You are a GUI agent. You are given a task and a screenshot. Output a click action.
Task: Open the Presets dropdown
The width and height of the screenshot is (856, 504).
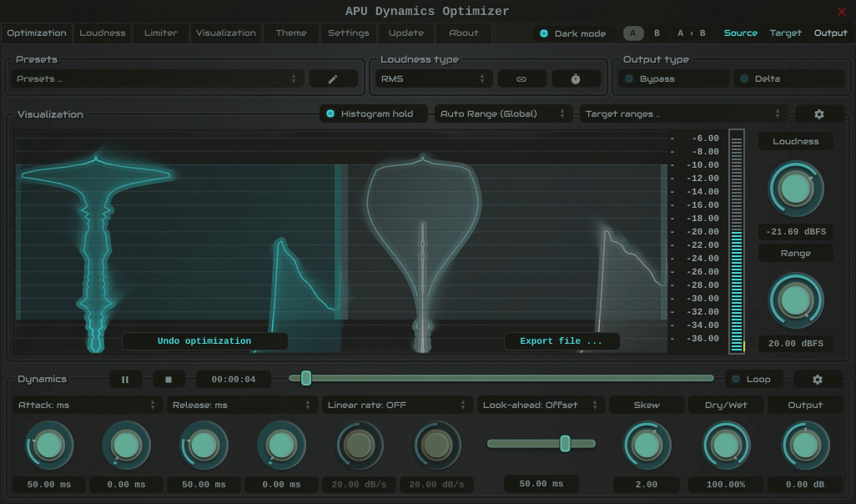coord(157,79)
